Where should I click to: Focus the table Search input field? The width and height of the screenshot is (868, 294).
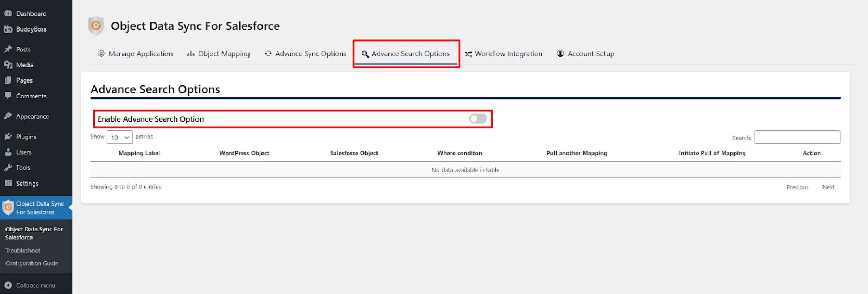pyautogui.click(x=797, y=137)
